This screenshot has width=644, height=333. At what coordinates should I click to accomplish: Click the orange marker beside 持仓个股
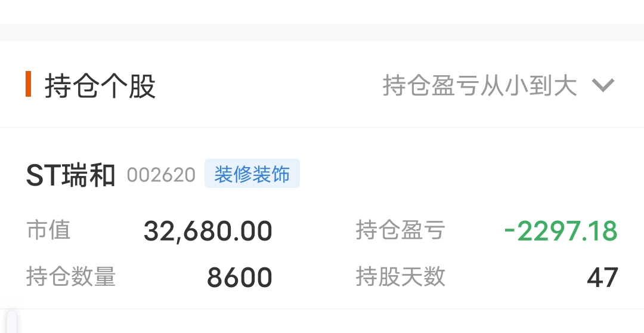[29, 84]
